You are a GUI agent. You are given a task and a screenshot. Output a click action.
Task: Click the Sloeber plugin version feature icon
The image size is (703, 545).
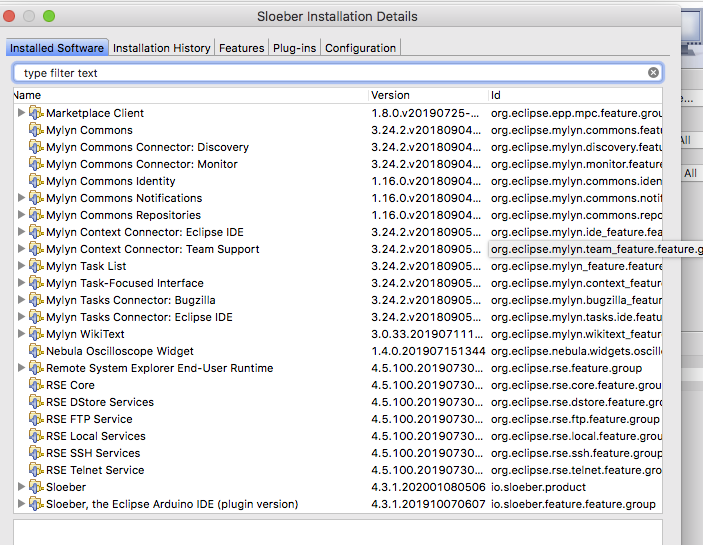coord(36,504)
